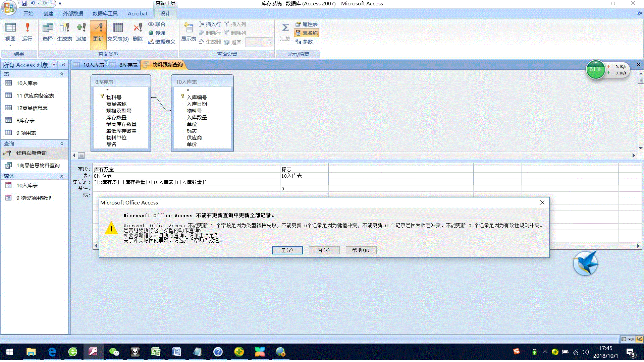
Task: Open query Parameters dialog
Action: [x=304, y=42]
